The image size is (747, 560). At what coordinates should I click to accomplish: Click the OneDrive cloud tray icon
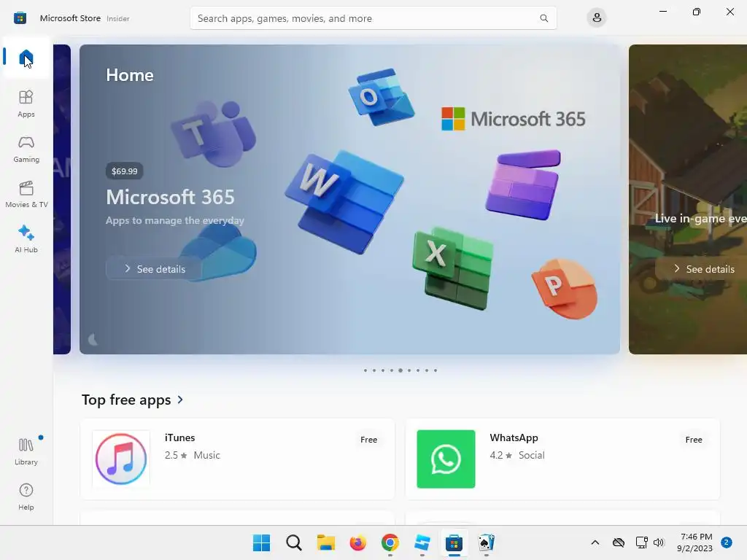coord(619,542)
